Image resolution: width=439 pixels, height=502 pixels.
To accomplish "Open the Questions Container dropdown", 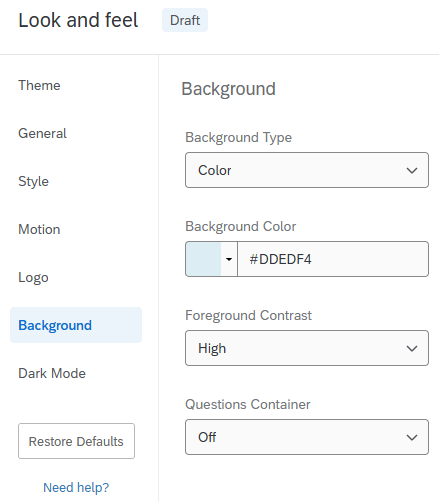I will pyautogui.click(x=307, y=437).
